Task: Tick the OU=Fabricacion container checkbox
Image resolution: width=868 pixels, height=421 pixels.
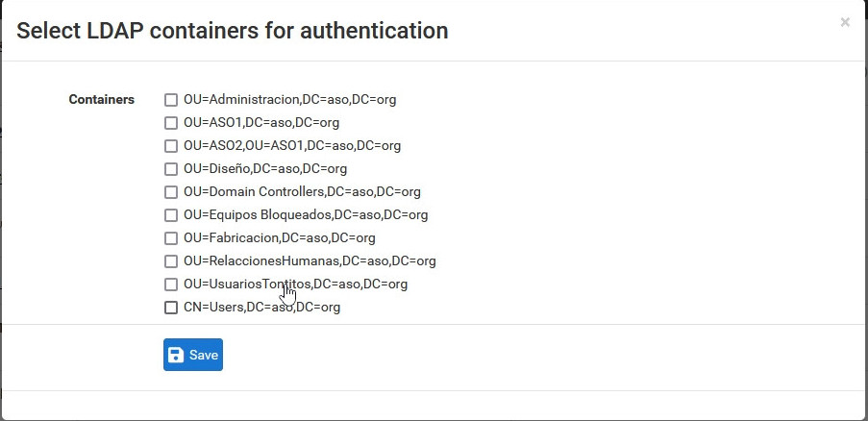Action: pos(171,238)
